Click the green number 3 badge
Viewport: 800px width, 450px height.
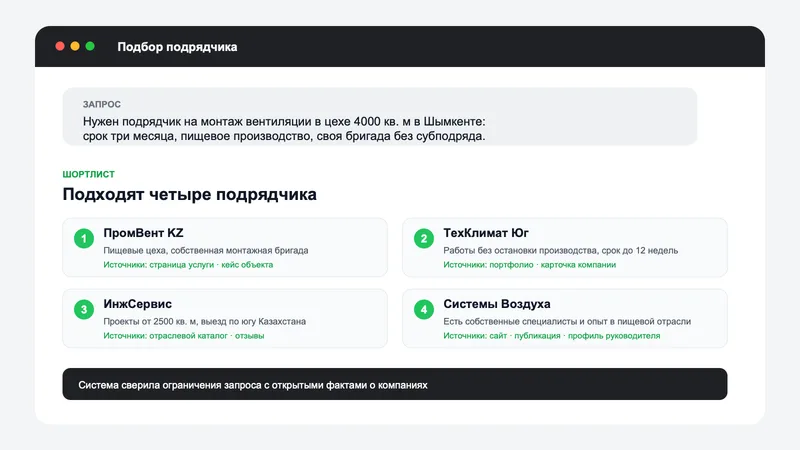point(84,309)
